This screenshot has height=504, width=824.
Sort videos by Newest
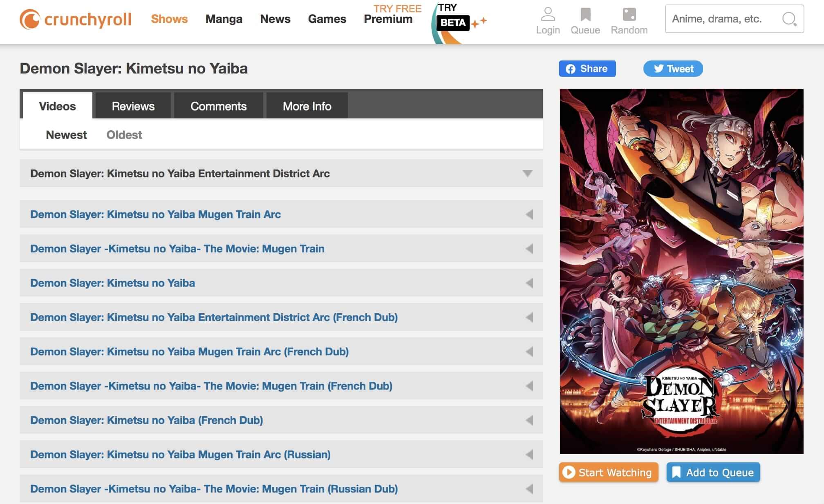(66, 135)
